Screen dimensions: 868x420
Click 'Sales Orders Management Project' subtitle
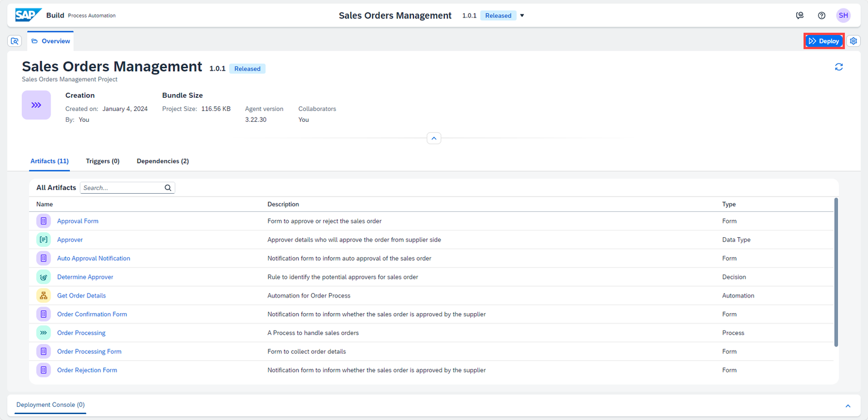[x=70, y=79]
